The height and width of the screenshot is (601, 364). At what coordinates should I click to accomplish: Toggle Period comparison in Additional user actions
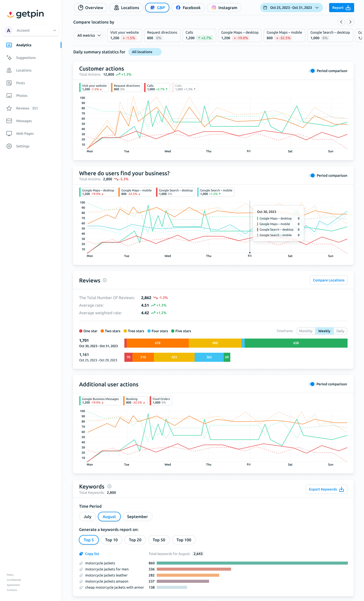(311, 384)
